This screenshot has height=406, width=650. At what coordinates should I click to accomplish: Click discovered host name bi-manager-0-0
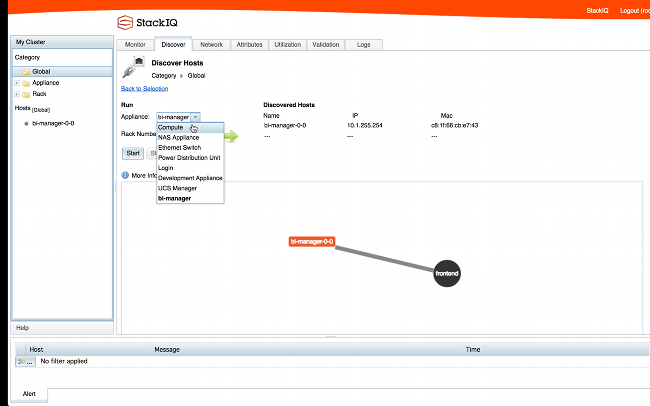pos(285,125)
